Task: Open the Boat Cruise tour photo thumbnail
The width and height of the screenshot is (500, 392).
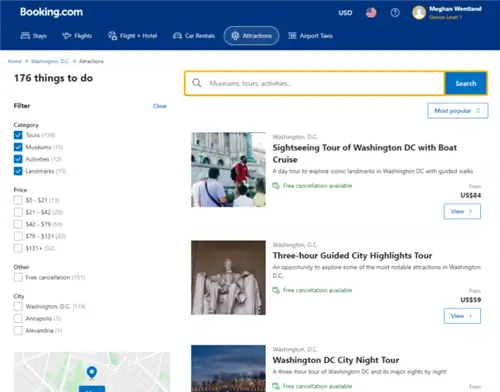Action: [228, 170]
